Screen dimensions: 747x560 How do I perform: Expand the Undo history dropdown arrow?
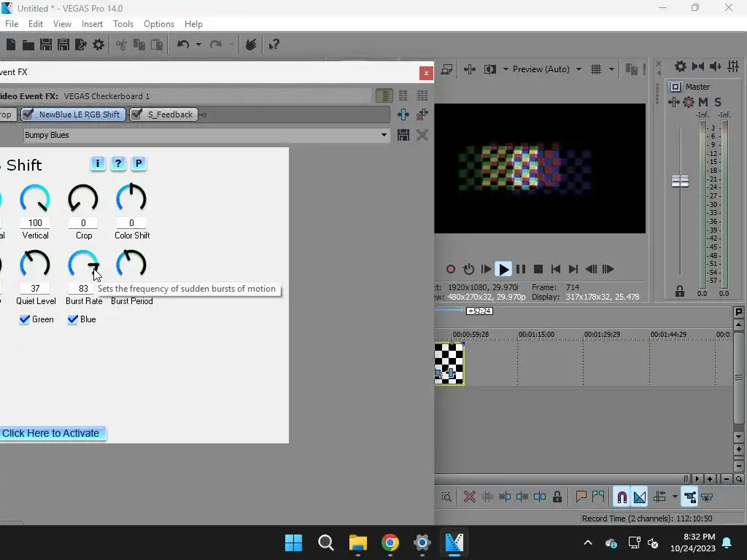[x=198, y=44]
